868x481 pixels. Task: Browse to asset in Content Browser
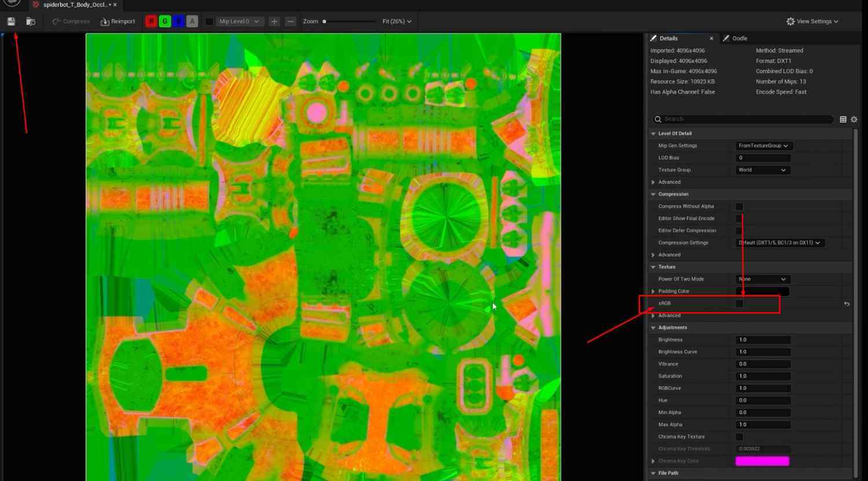pos(31,21)
